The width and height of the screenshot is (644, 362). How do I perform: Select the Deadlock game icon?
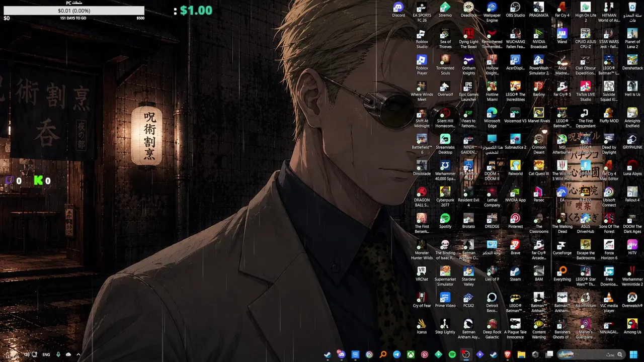click(x=468, y=10)
